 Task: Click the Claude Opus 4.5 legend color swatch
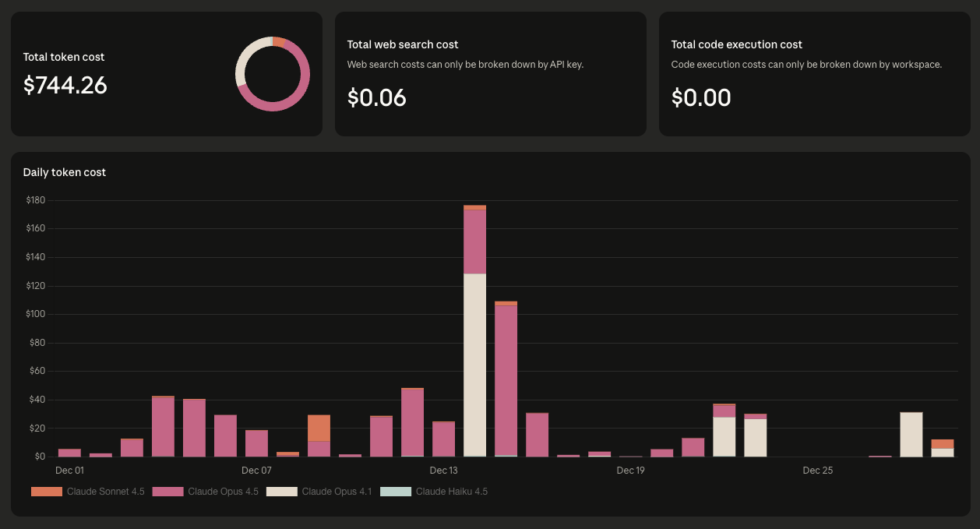point(167,492)
